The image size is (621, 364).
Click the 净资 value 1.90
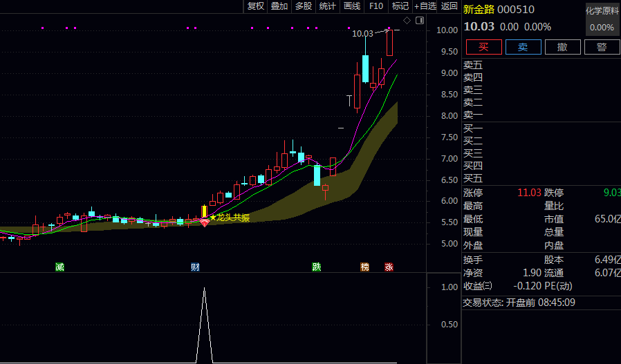click(532, 273)
